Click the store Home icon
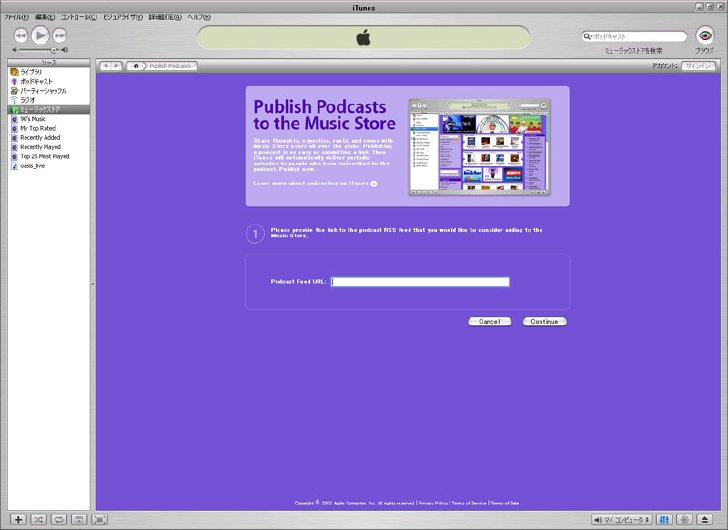 click(x=136, y=66)
